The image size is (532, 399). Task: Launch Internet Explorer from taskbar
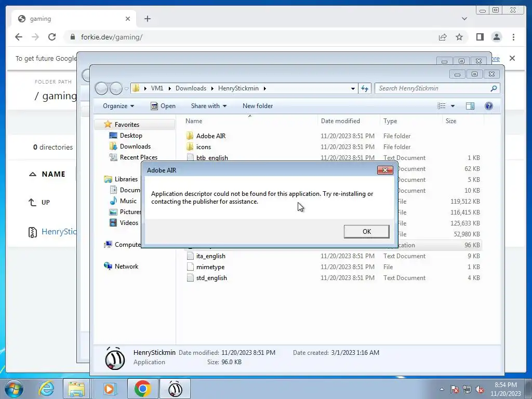click(x=46, y=389)
